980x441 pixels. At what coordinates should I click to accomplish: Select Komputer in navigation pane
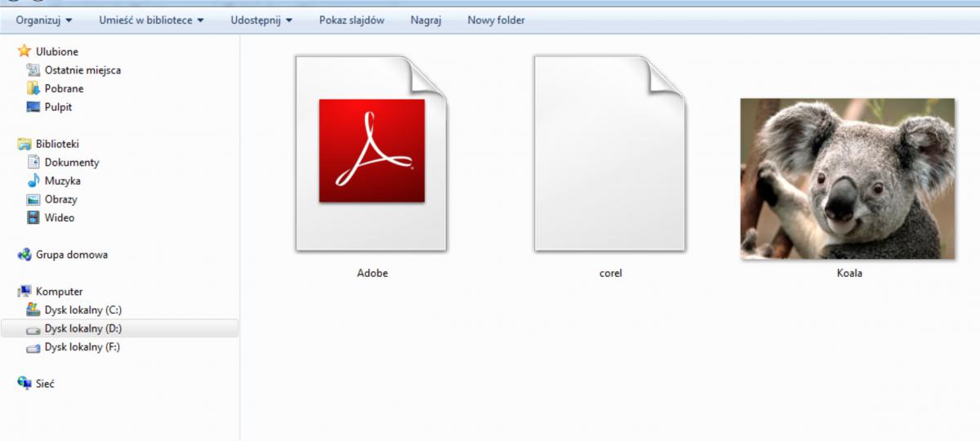coord(59,292)
